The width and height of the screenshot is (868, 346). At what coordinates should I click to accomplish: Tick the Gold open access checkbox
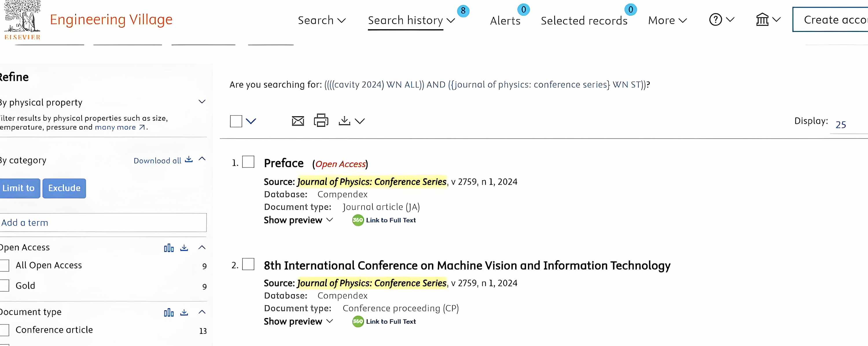pyautogui.click(x=5, y=286)
